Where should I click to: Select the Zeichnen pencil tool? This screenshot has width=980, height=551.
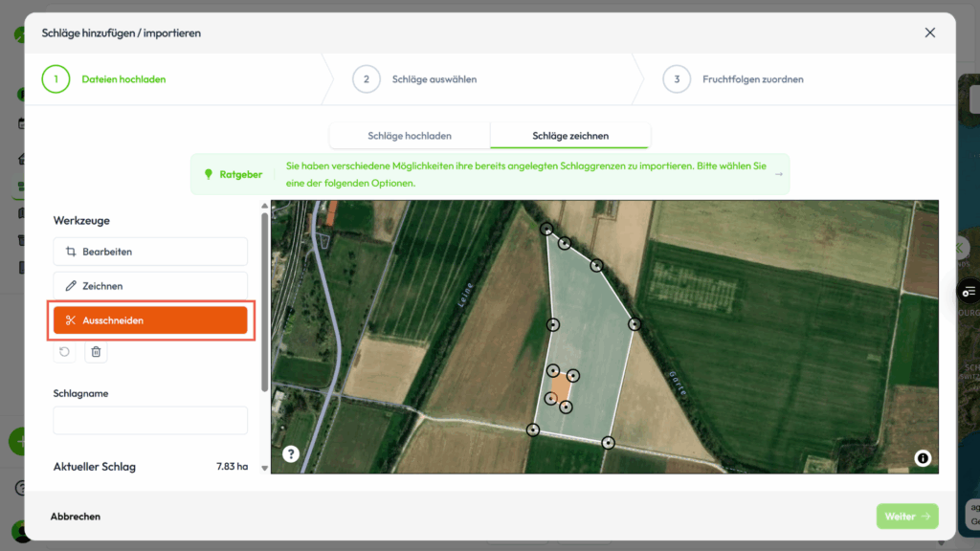[x=150, y=286]
